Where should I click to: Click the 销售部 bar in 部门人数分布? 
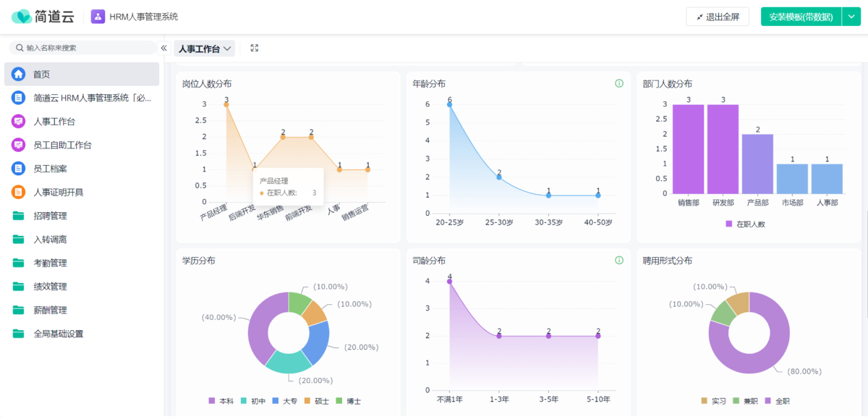click(688, 148)
